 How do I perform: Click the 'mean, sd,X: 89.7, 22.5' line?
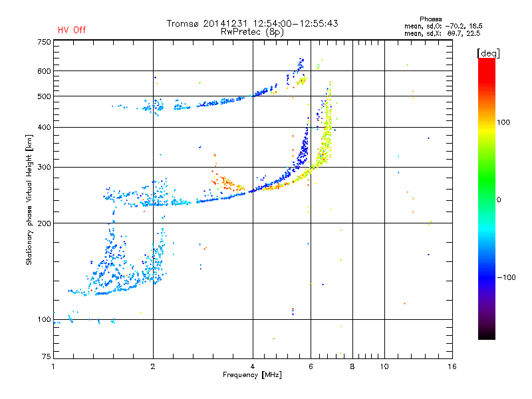click(x=442, y=33)
